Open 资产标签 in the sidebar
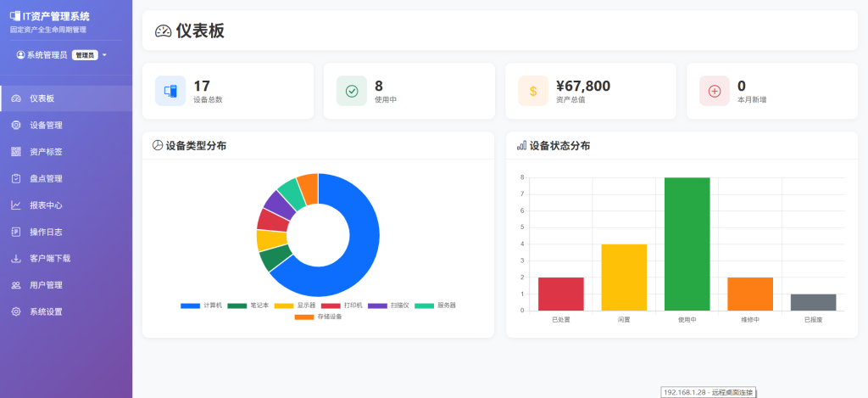The width and height of the screenshot is (868, 398). tap(66, 152)
